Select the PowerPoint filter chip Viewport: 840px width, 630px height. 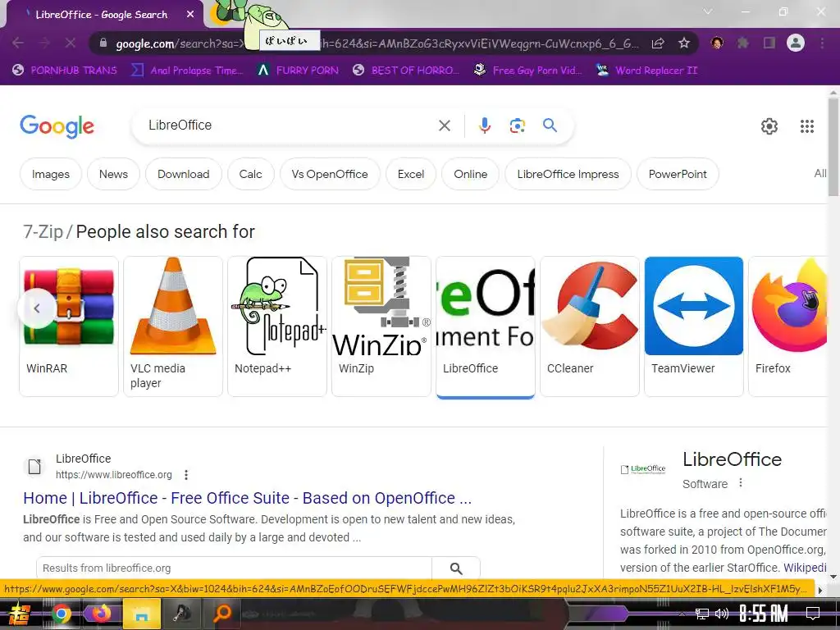[x=678, y=174]
